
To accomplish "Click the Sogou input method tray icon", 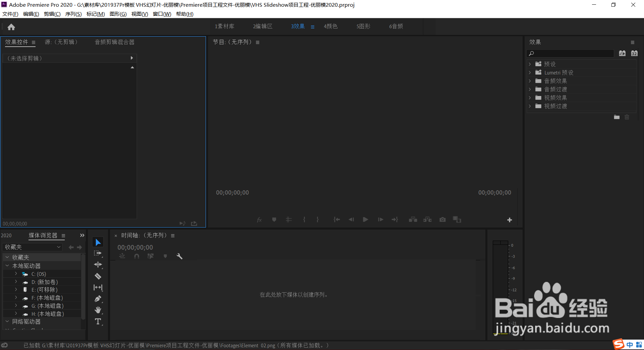I will pos(619,344).
